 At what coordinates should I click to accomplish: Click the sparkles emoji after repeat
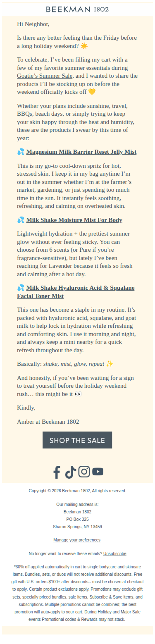point(110,364)
